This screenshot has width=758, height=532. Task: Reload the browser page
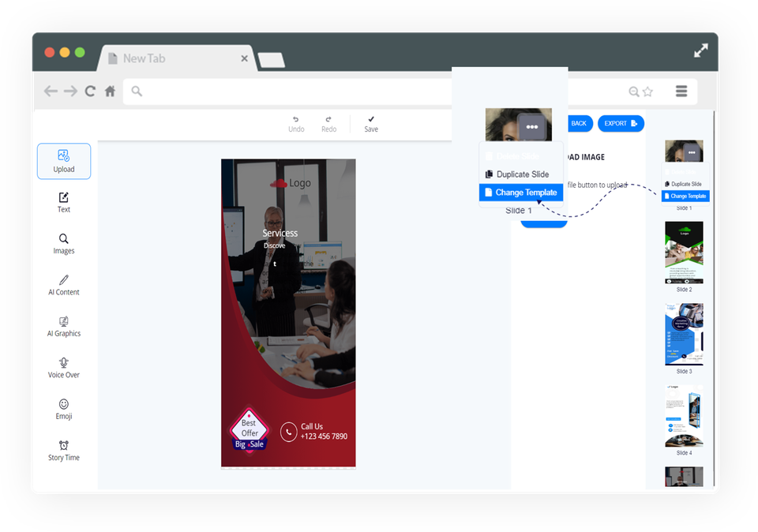point(90,91)
